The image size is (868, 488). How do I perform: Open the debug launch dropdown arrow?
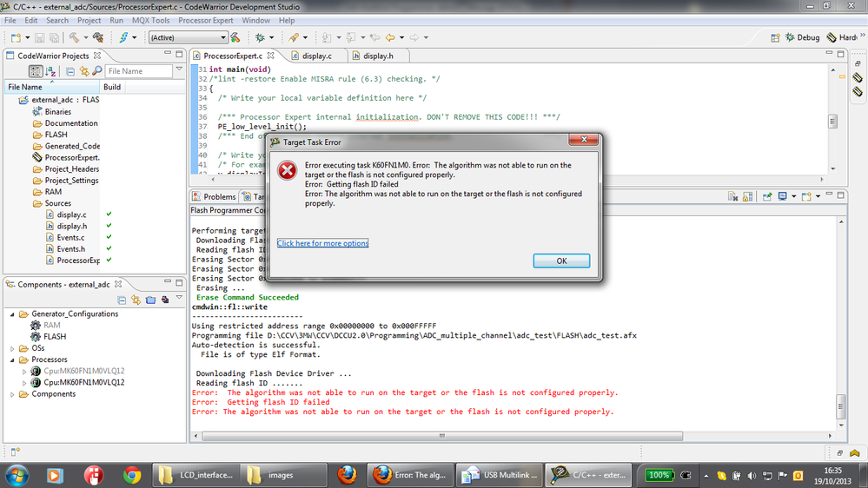point(272,37)
